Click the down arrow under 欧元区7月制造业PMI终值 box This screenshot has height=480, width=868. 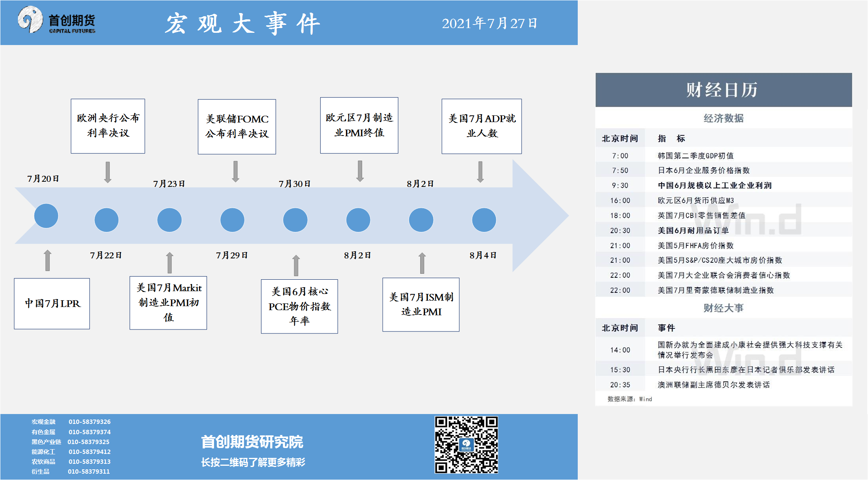click(x=360, y=171)
